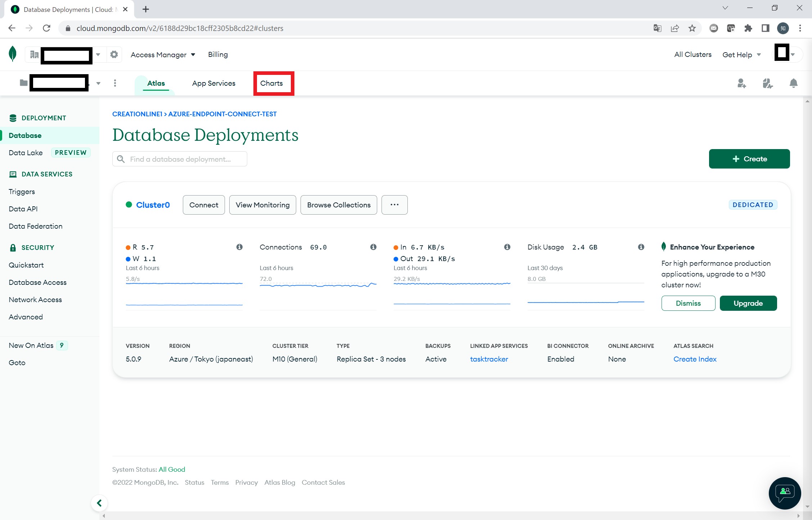The height and width of the screenshot is (520, 812).
Task: Open Database Access settings
Action: pos(37,282)
